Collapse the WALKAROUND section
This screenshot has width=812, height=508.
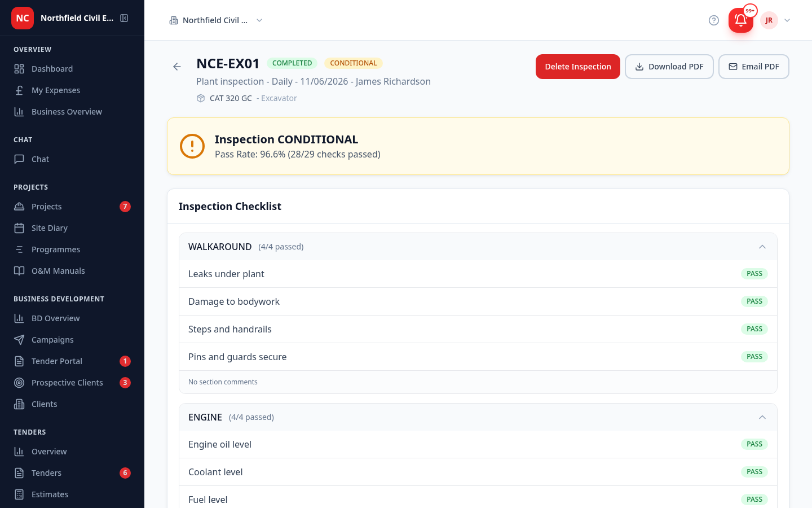(762, 247)
